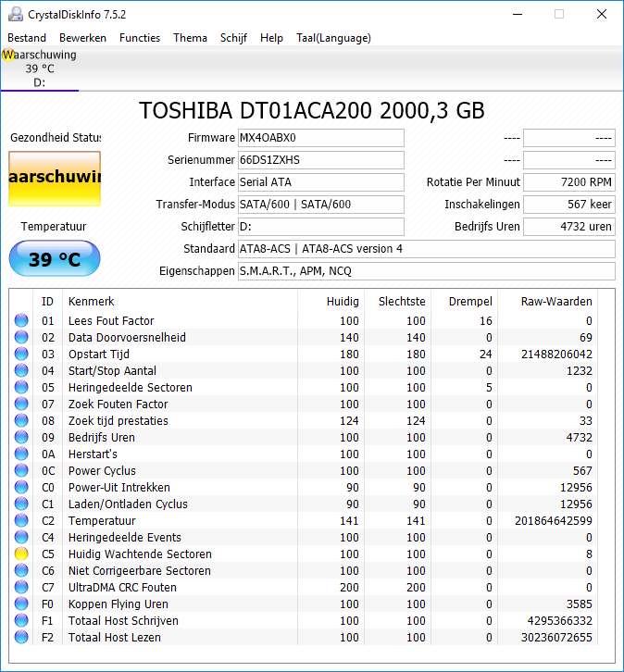Click the blue status orb for Lees Fout Factor
The width and height of the screenshot is (624, 672).
(21, 320)
